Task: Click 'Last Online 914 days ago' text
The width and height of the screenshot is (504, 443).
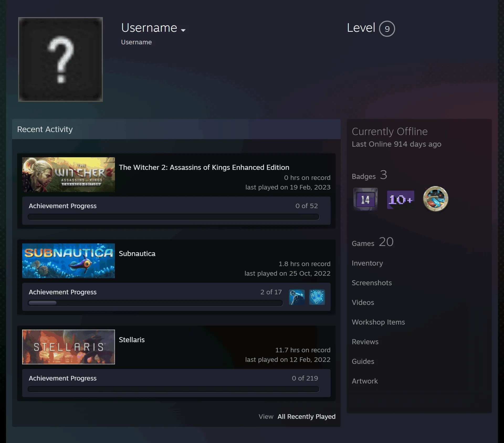Action: (396, 144)
